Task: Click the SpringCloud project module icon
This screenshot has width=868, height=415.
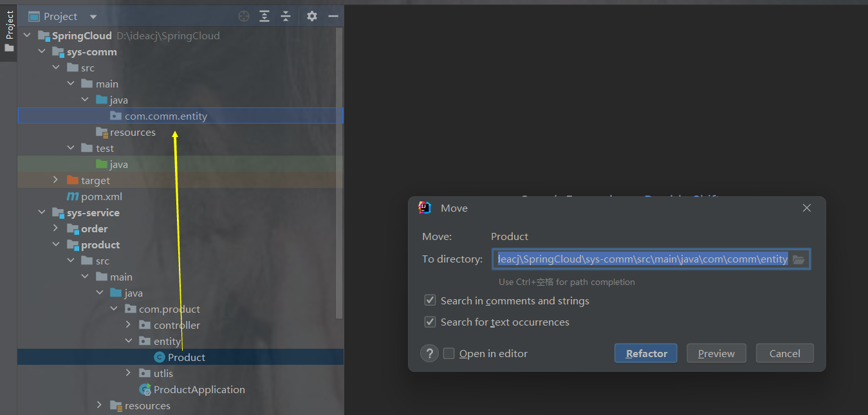Action: pos(44,36)
